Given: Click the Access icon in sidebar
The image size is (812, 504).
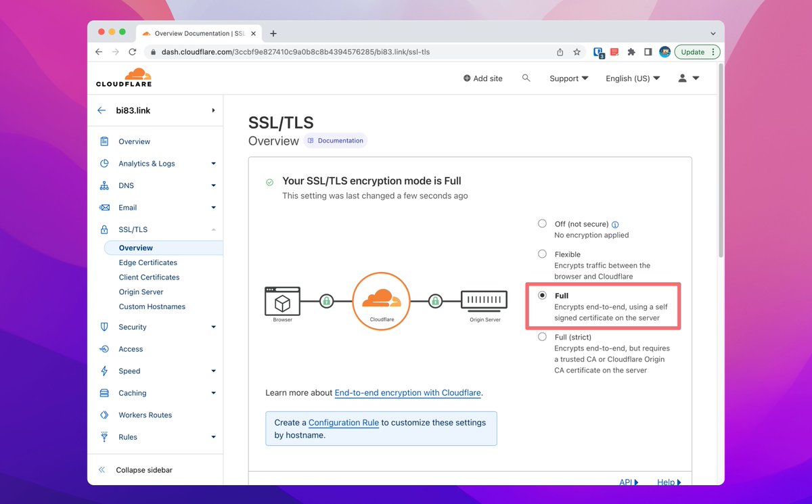Looking at the screenshot, I should [104, 349].
